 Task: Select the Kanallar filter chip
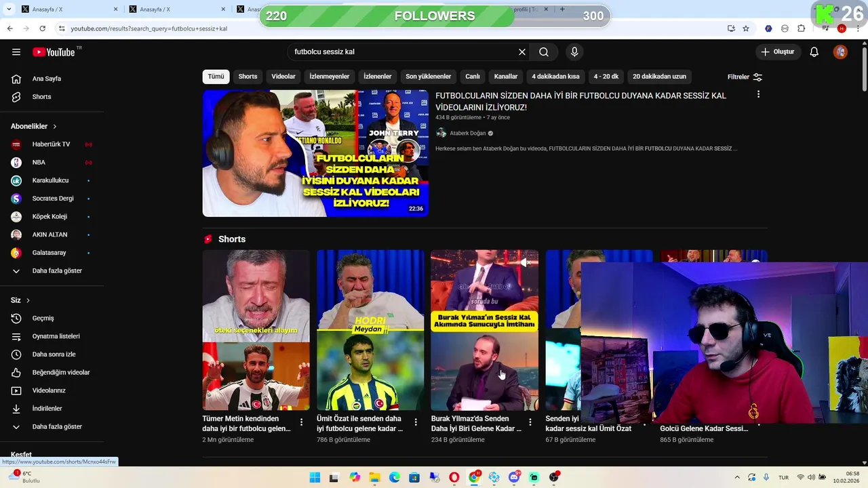pos(506,77)
